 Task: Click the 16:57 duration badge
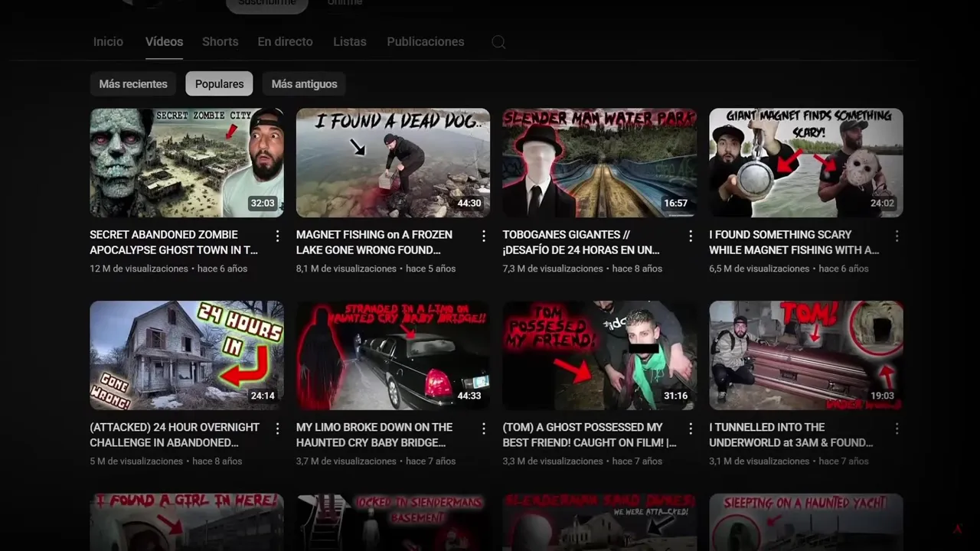coord(675,204)
